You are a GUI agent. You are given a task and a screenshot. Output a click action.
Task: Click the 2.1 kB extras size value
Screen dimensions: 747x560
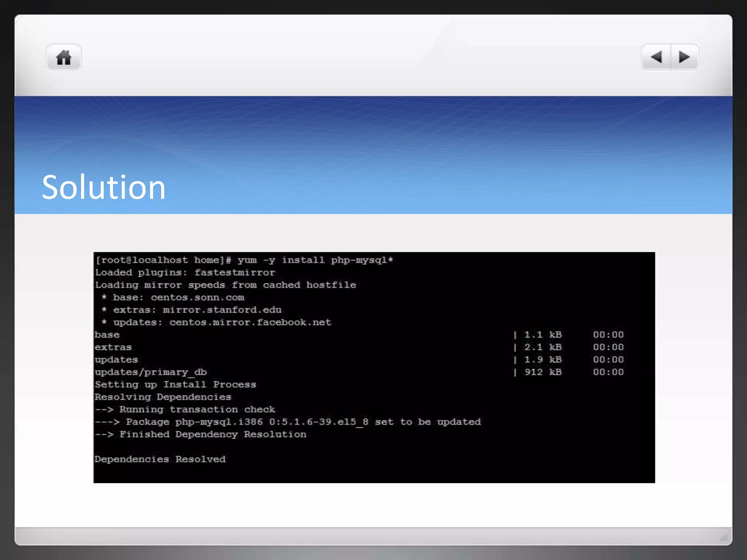(x=543, y=347)
